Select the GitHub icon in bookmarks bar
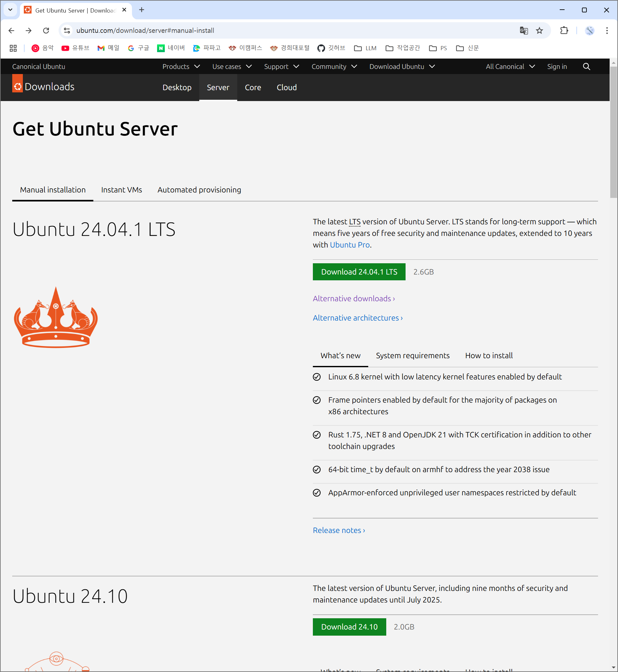618x672 pixels. [321, 48]
